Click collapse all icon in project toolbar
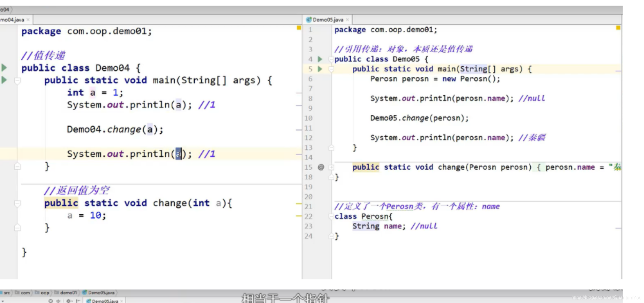This screenshot has width=644, height=303. (x=58, y=301)
